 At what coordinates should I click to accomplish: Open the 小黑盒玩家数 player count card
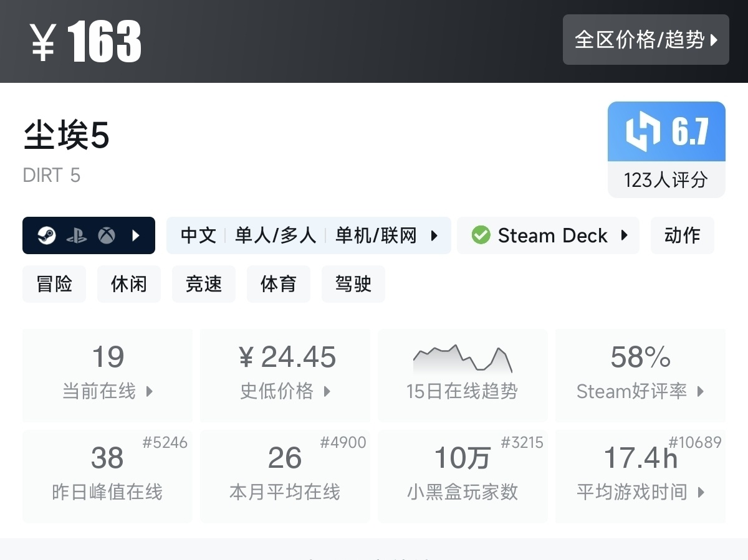click(x=463, y=476)
